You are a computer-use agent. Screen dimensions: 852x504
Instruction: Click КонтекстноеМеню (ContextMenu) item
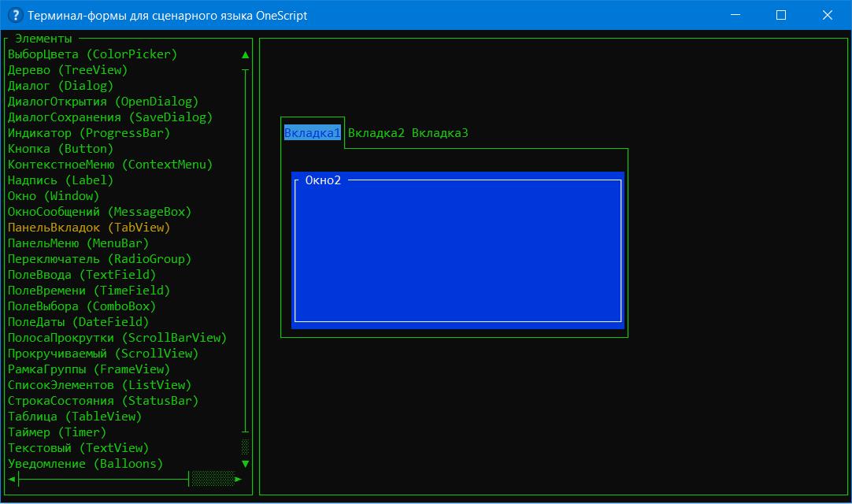point(110,165)
